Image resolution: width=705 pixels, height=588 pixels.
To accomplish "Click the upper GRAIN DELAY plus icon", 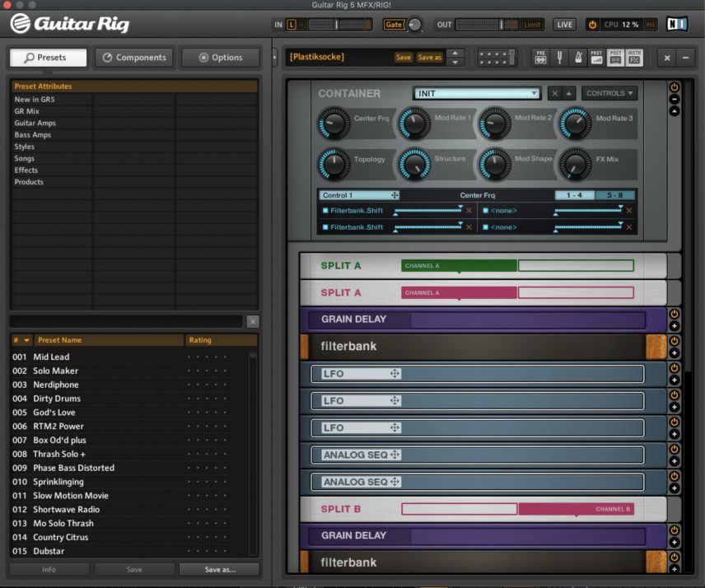I will click(674, 326).
